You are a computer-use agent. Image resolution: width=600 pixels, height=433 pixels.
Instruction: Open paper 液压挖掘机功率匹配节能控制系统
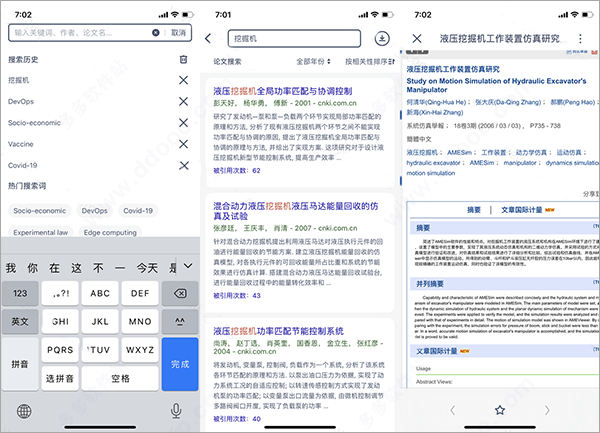[x=278, y=331]
